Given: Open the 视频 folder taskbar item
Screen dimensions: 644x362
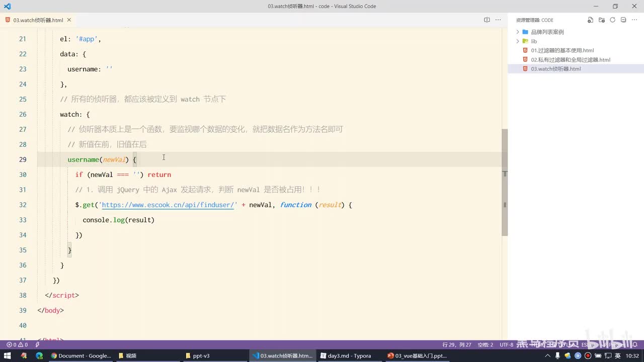Looking at the screenshot, I should pyautogui.click(x=147, y=355).
